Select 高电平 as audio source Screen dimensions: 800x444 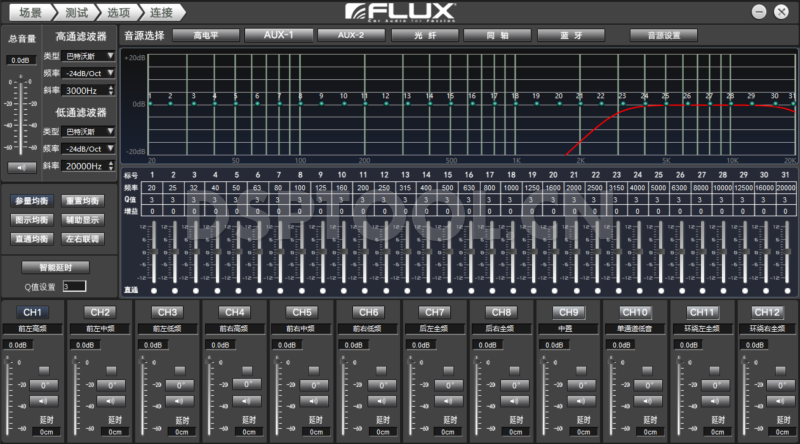coord(206,35)
